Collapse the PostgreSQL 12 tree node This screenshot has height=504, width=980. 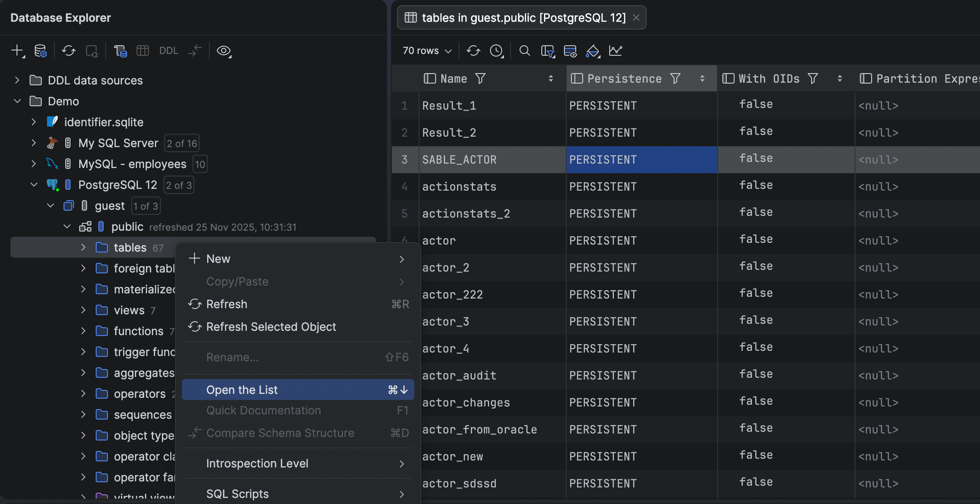[34, 185]
